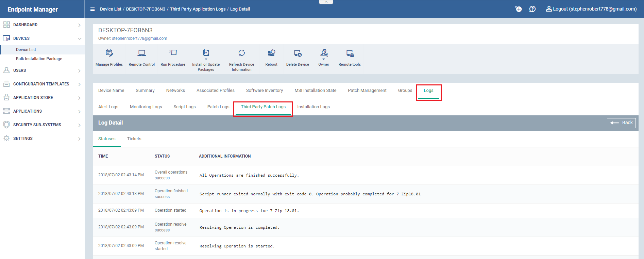
Task: Click the Reboot device icon
Action: click(271, 53)
